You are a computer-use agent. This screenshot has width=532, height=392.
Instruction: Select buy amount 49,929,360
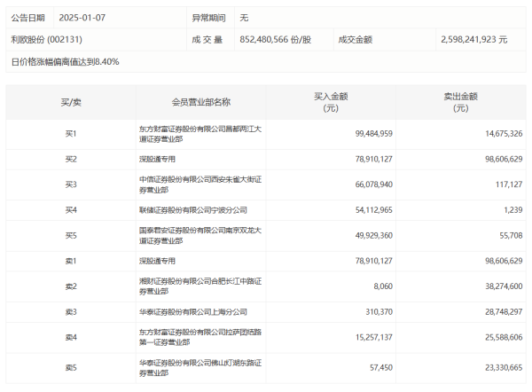[374, 236]
